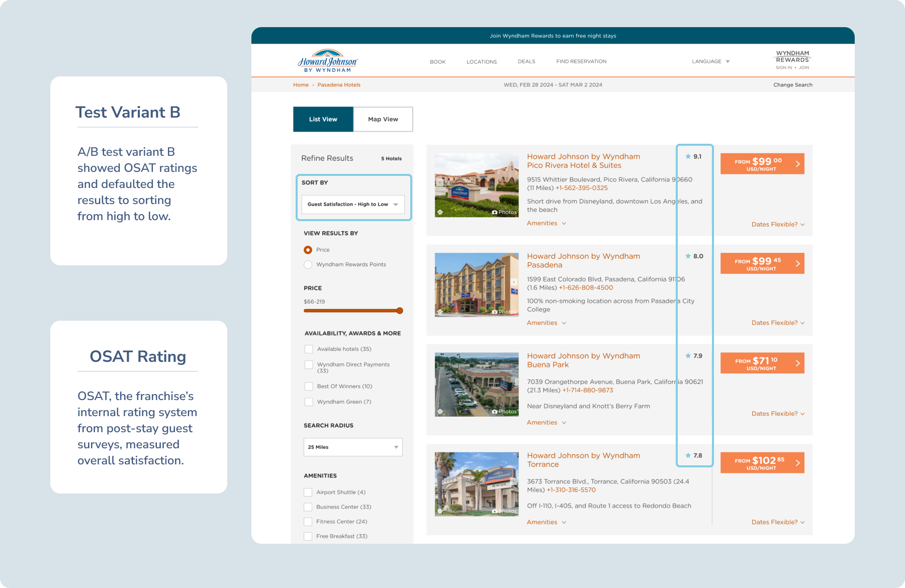Expand Amenities for Pico Rivera hotel

tap(547, 223)
